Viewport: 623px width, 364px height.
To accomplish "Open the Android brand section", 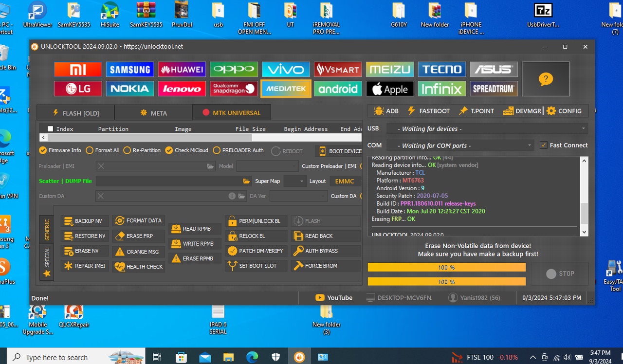I will 338,89.
